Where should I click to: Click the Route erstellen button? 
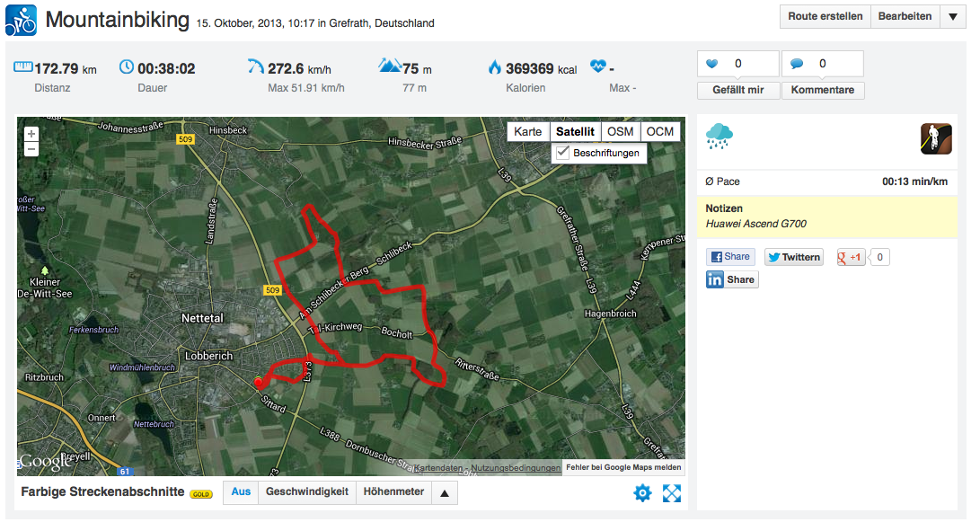pos(825,17)
